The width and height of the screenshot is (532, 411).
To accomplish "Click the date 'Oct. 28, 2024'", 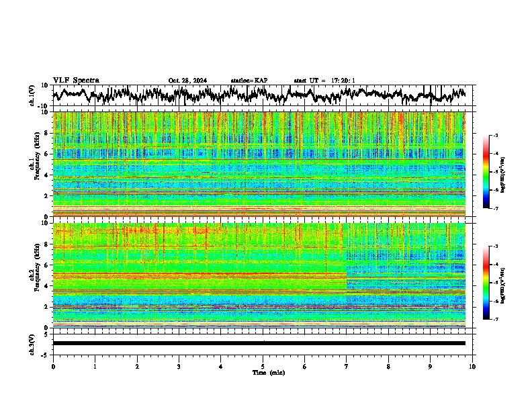I will coord(187,81).
